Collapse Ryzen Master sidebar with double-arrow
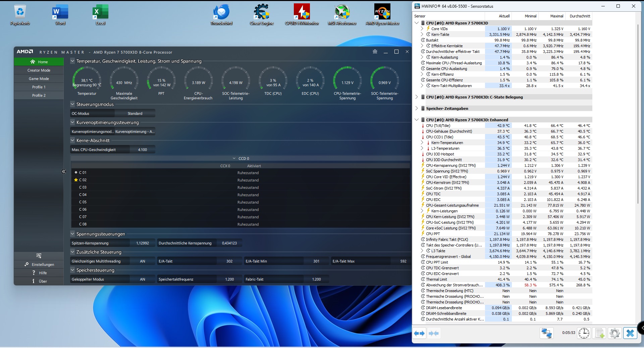Image resolution: width=644 pixels, height=348 pixels. tap(64, 171)
